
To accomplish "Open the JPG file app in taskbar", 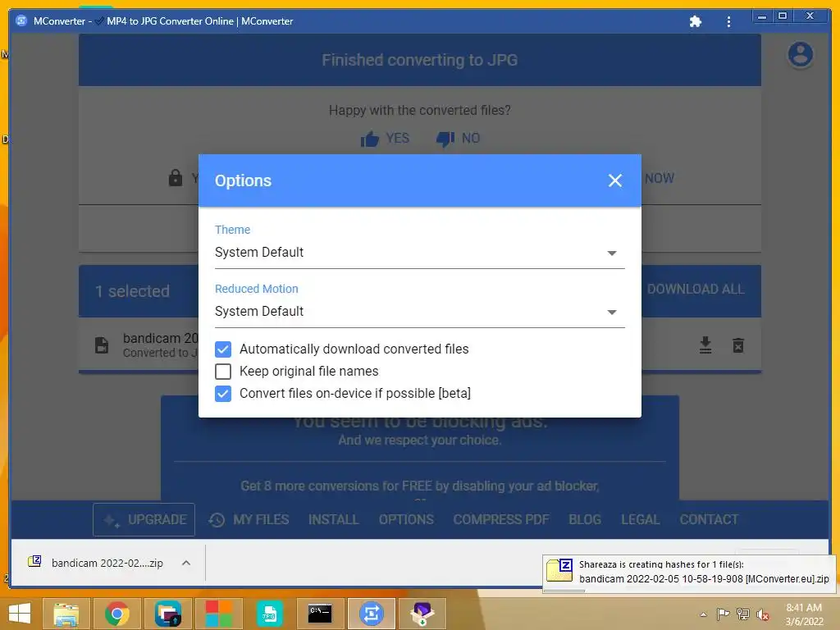I will (269, 614).
